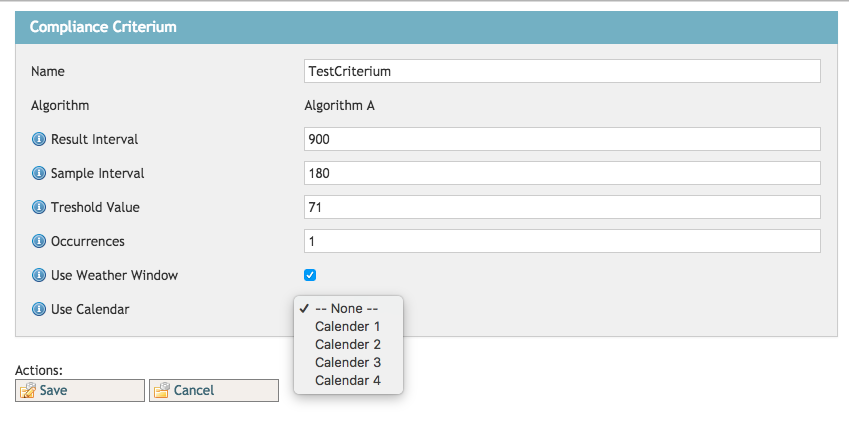Select the Treshold Value field showing 71

coord(562,207)
